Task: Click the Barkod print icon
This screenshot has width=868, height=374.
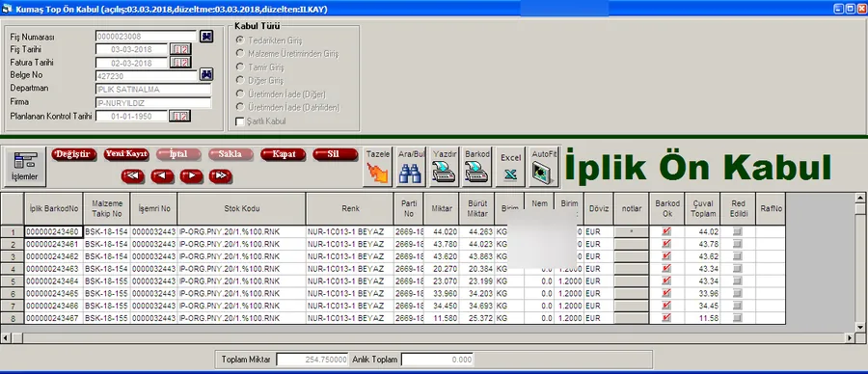Action: click(477, 167)
